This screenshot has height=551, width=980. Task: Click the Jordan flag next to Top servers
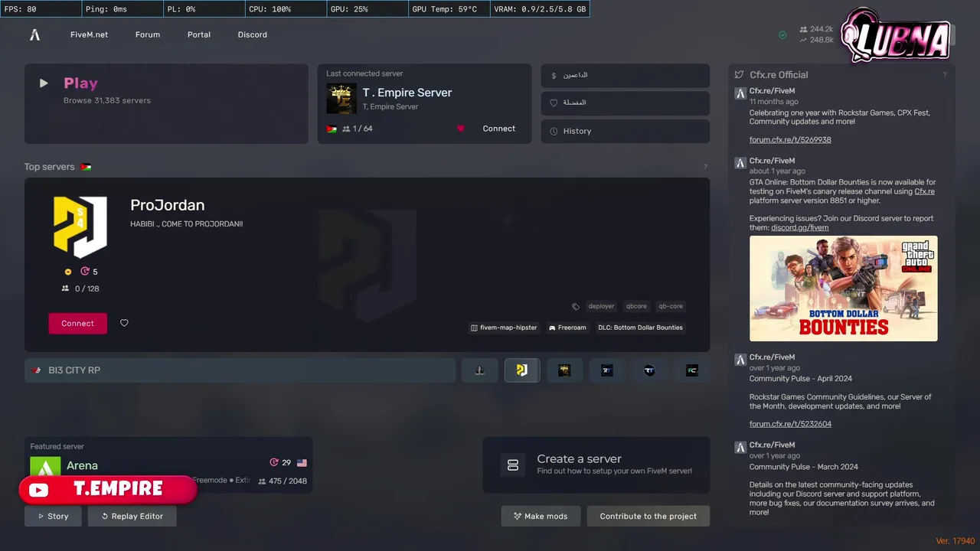point(86,167)
